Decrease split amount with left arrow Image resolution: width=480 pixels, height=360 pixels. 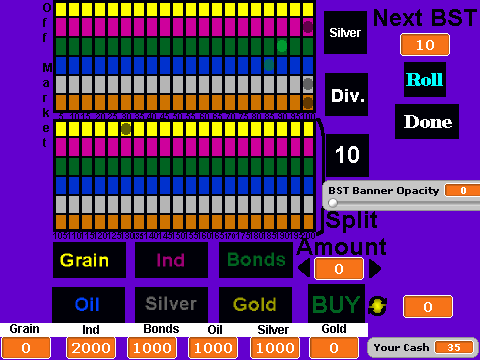click(x=304, y=268)
